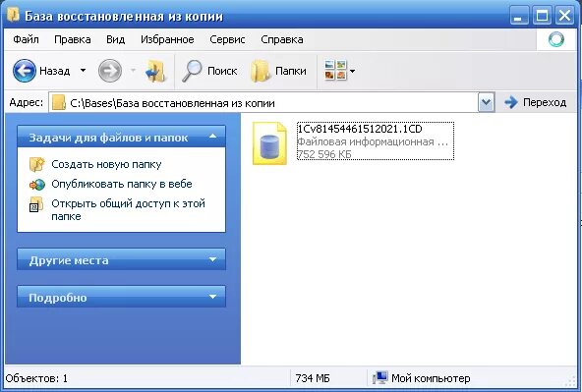
Task: Open the Избранное menu
Action: (x=167, y=39)
